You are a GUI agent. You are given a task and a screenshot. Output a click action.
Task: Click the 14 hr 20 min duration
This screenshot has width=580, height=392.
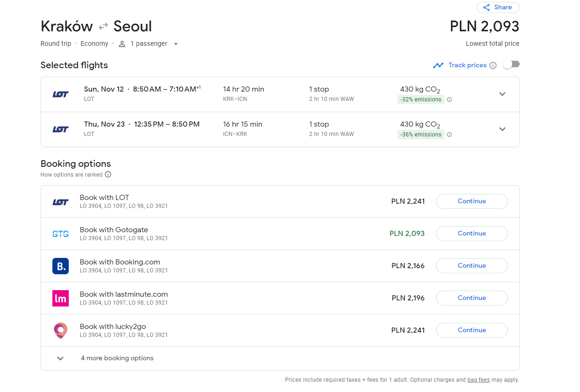pos(243,89)
